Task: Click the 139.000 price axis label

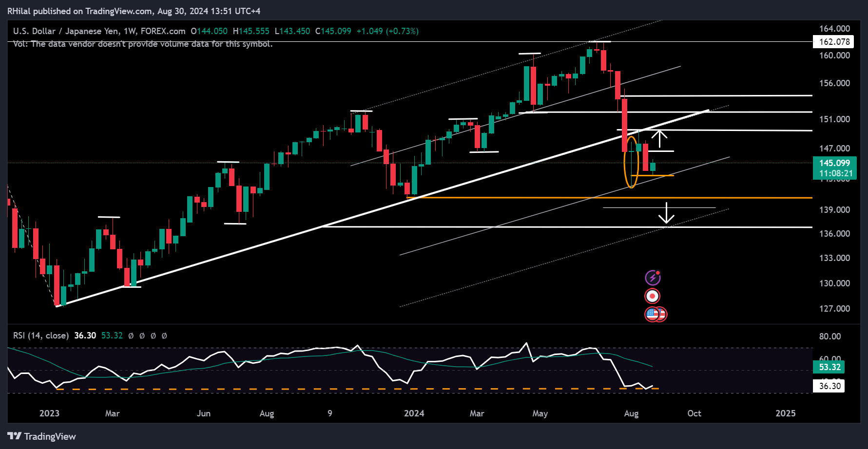Action: [x=834, y=210]
